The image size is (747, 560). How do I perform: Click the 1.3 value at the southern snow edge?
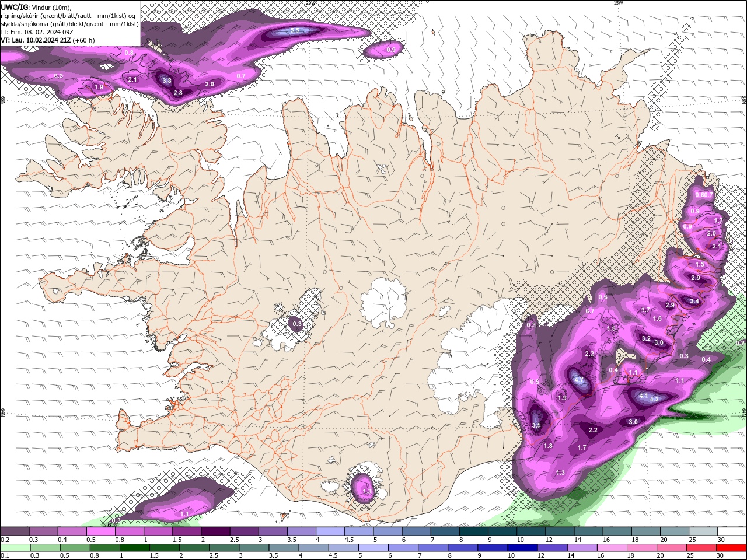[560, 473]
